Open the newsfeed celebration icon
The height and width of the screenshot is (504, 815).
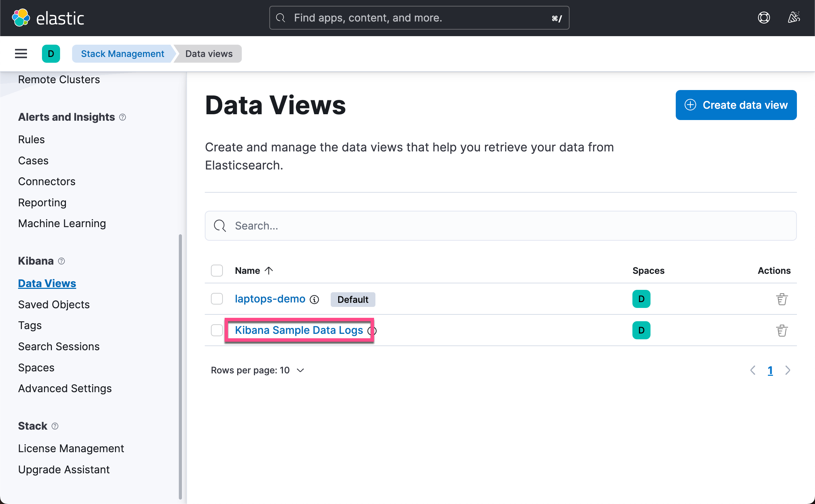coord(793,18)
